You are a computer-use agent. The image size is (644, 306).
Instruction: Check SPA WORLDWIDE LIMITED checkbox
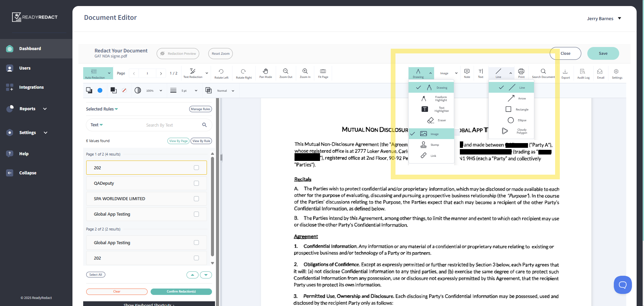[196, 199]
